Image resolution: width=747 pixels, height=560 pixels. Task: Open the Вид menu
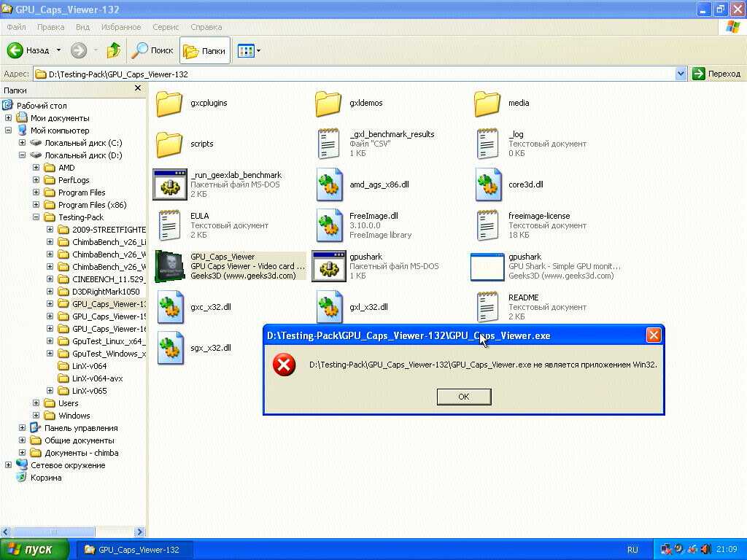(x=82, y=27)
